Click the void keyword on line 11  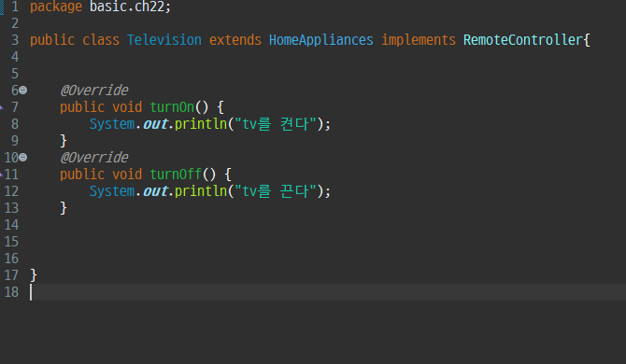pyautogui.click(x=127, y=175)
